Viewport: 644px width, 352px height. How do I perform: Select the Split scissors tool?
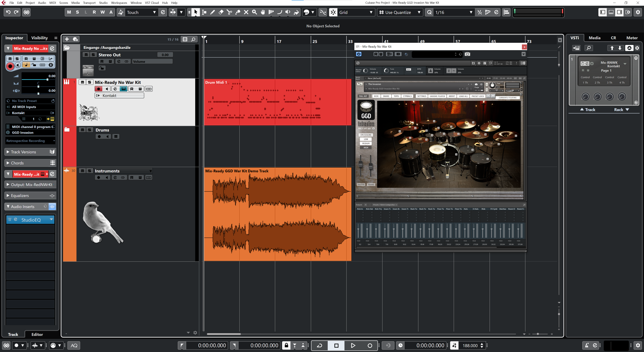coord(229,12)
